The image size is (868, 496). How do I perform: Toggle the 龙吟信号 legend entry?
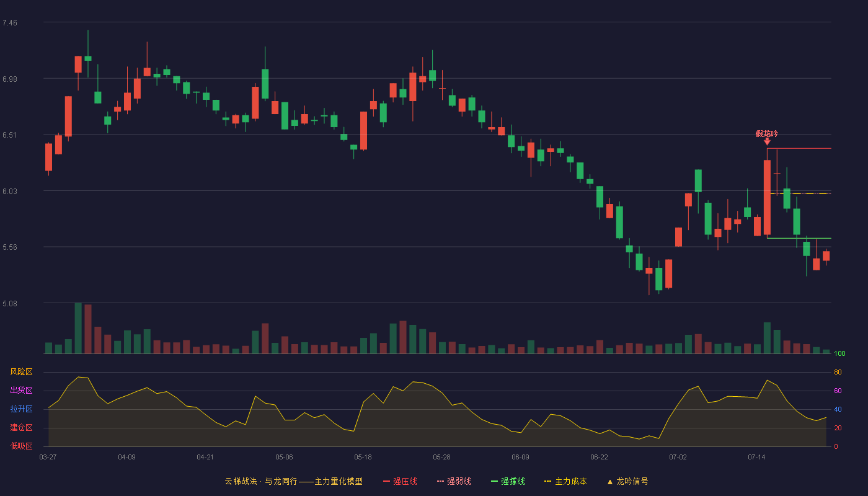pyautogui.click(x=627, y=481)
